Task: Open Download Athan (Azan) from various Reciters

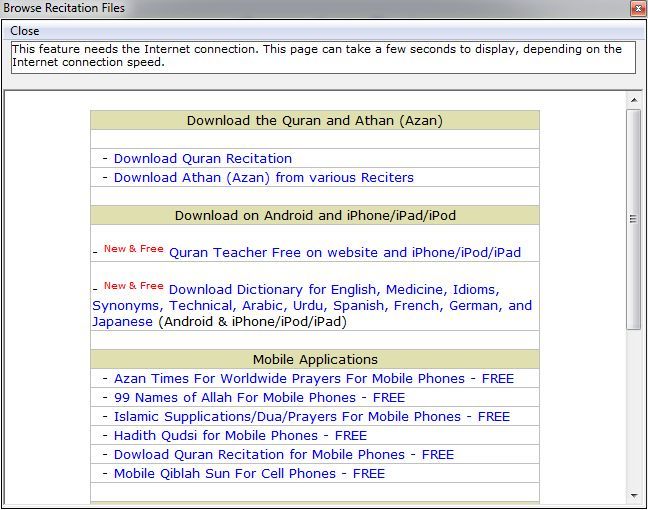Action: point(264,178)
